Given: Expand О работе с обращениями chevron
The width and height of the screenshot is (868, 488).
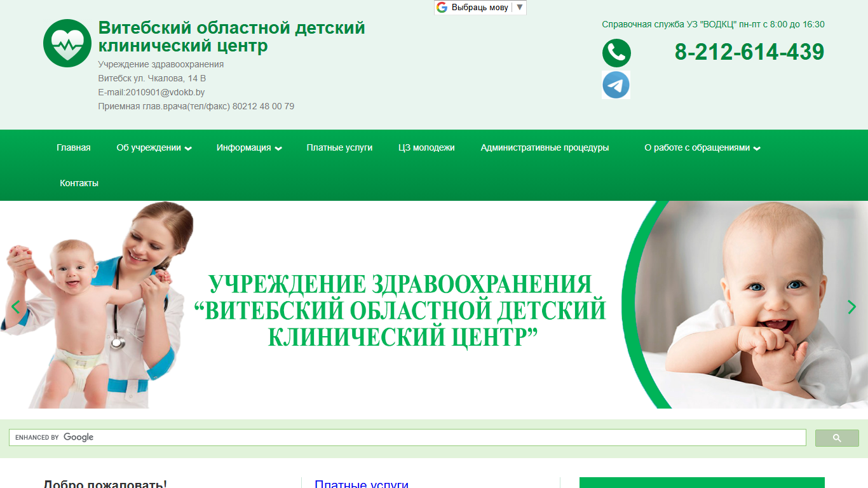Looking at the screenshot, I should tap(757, 149).
